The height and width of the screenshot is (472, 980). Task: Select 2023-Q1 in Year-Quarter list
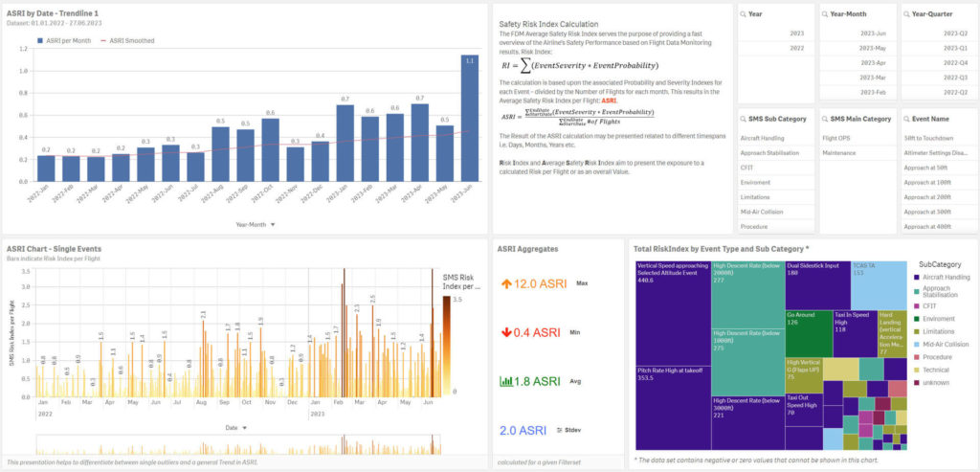pyautogui.click(x=955, y=47)
